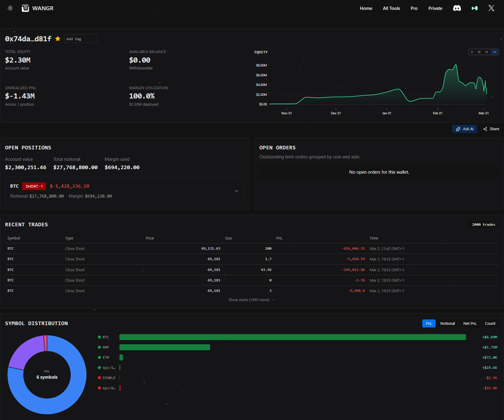Click the WANGR logo icon

25,8
